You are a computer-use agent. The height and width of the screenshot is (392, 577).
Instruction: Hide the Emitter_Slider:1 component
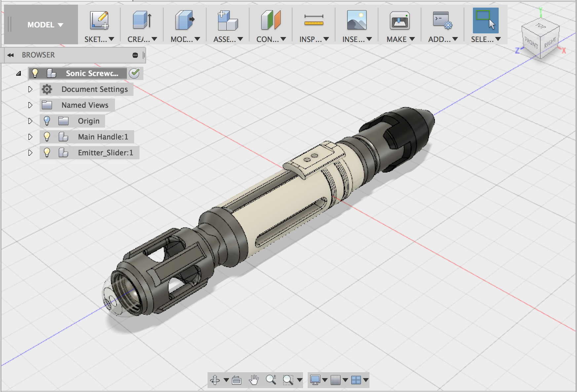coord(47,152)
